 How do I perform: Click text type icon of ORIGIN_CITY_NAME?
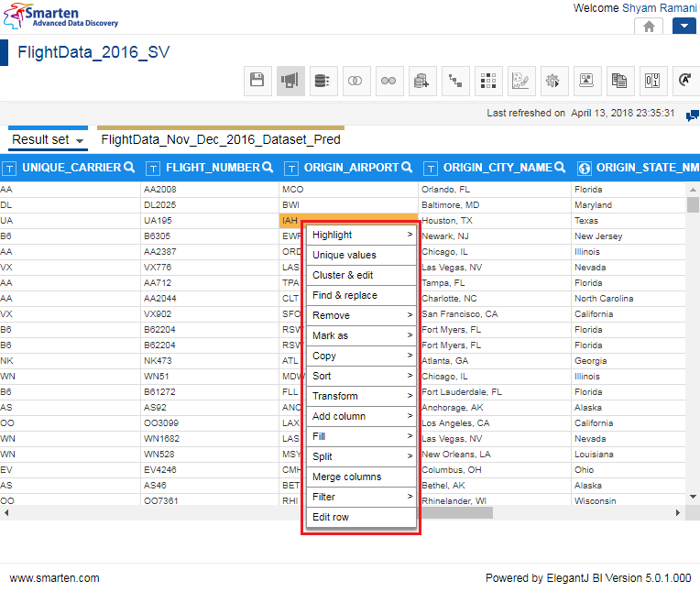click(431, 169)
